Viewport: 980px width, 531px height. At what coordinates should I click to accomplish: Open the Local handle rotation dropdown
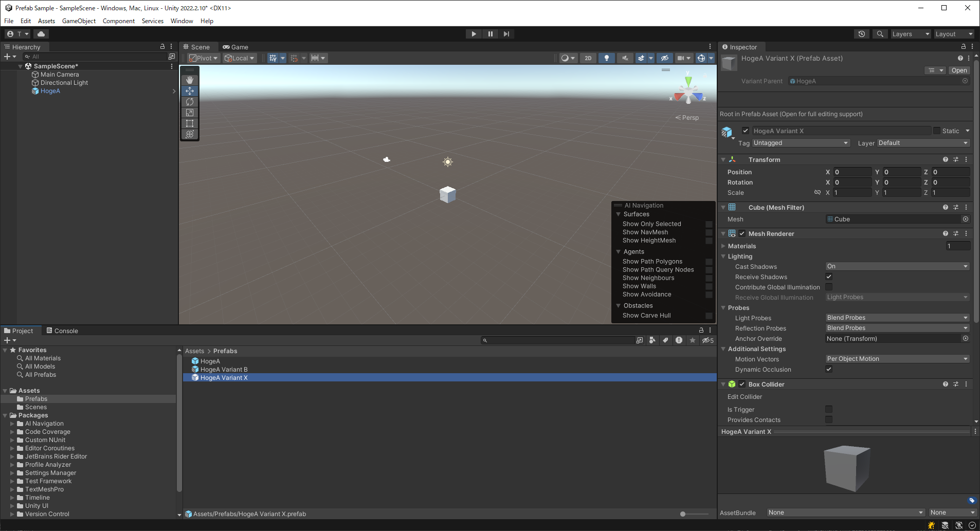tap(240, 58)
